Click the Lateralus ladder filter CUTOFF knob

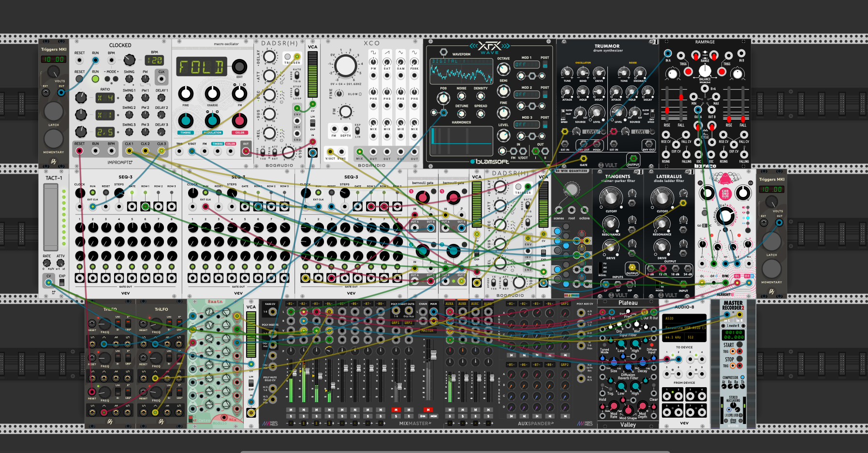click(x=662, y=197)
